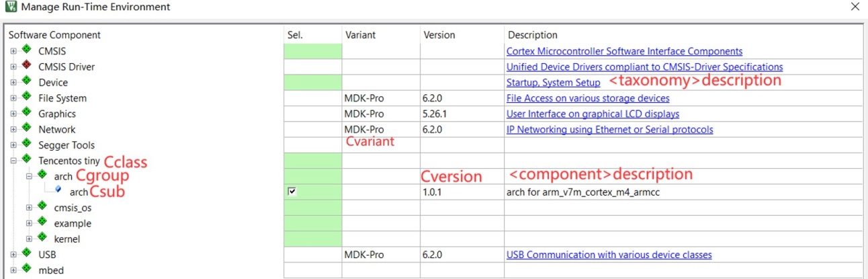The image size is (868, 279).
Task: Click the mbed component diamond icon
Action: click(26, 270)
